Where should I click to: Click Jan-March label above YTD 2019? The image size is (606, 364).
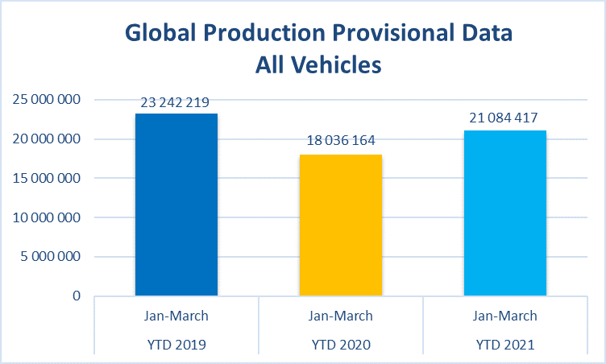coord(176,316)
